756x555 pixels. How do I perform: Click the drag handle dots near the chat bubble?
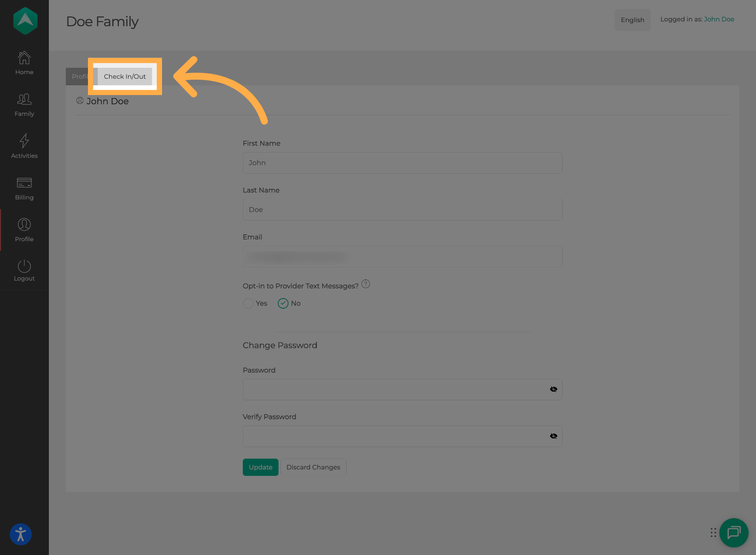click(x=713, y=533)
